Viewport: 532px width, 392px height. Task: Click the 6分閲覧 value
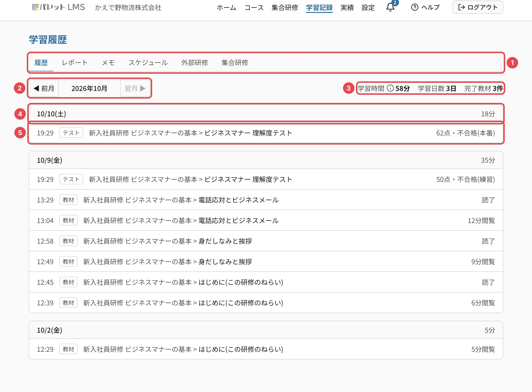tap(483, 303)
